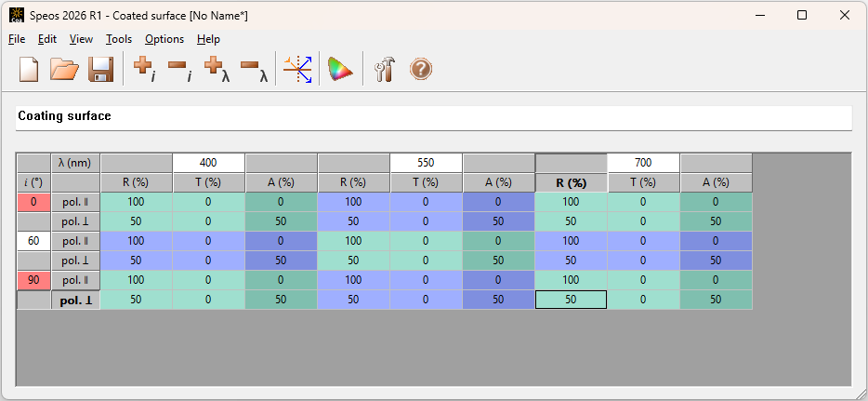
Task: Click R (%) header under 550 nm
Action: (353, 182)
